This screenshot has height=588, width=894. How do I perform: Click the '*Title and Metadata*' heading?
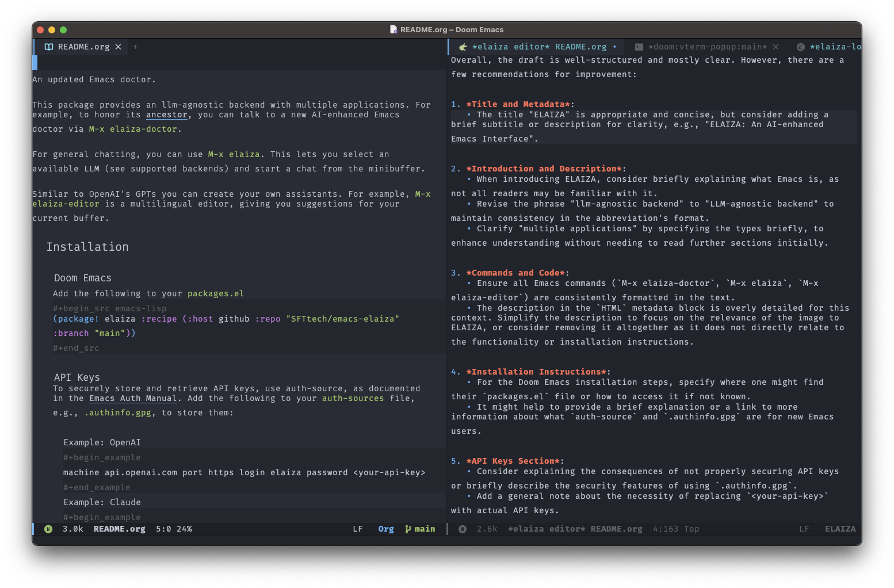(518, 104)
